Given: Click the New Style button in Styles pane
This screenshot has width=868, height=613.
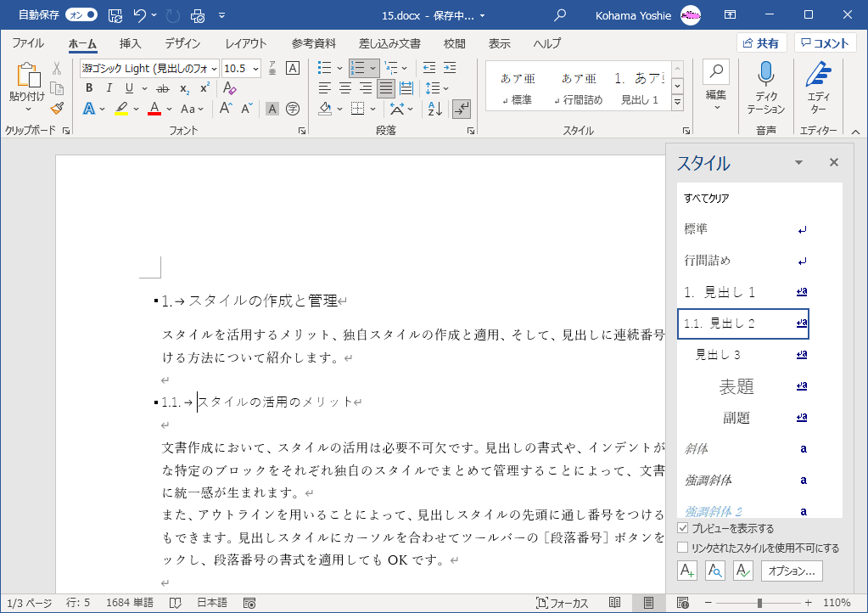Looking at the screenshot, I should point(686,571).
